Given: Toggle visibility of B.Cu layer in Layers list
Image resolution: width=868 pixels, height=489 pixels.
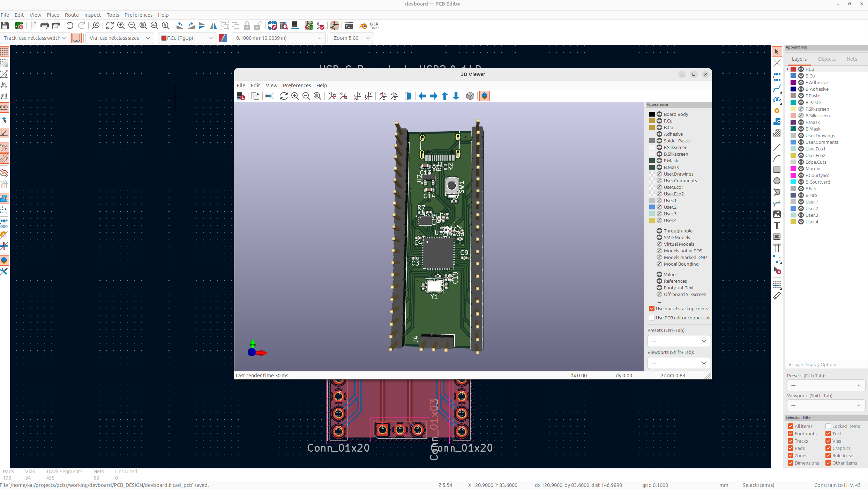Looking at the screenshot, I should 801,76.
